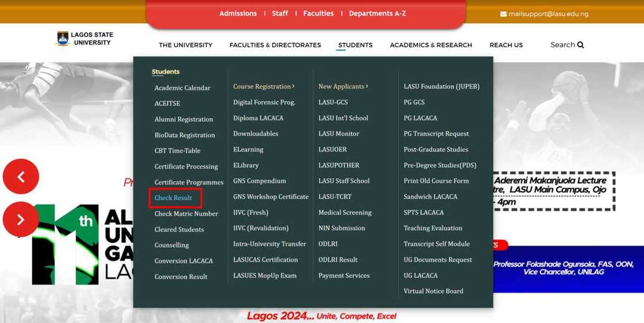
Task: Open Academics & Research menu
Action: pyautogui.click(x=431, y=45)
